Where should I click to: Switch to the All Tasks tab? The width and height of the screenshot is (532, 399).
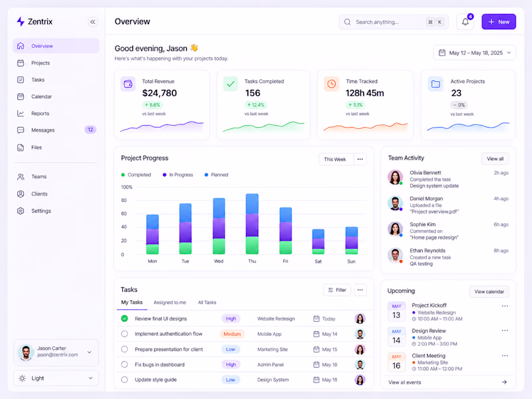tap(207, 303)
